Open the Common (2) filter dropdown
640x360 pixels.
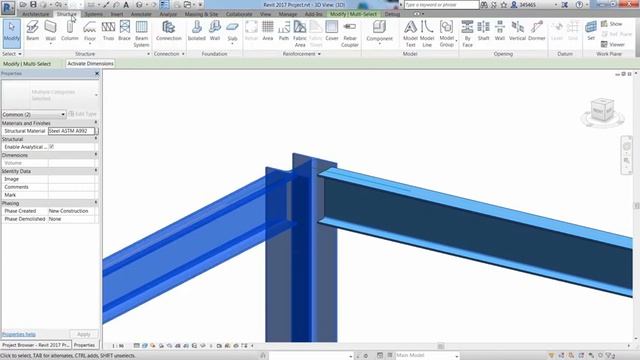(x=33, y=114)
